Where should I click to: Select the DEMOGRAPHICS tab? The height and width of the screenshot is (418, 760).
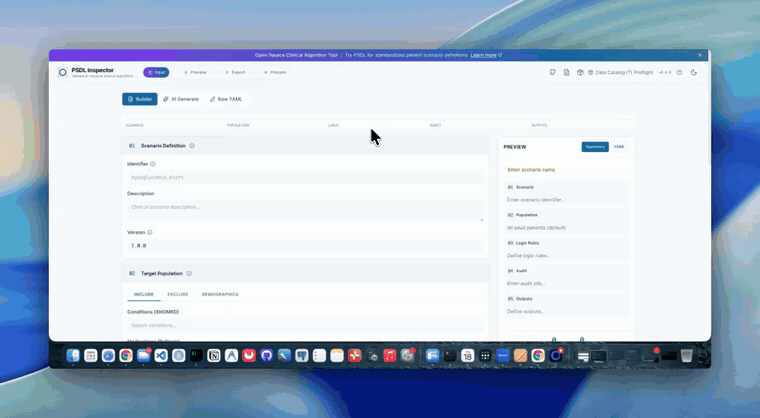(220, 294)
